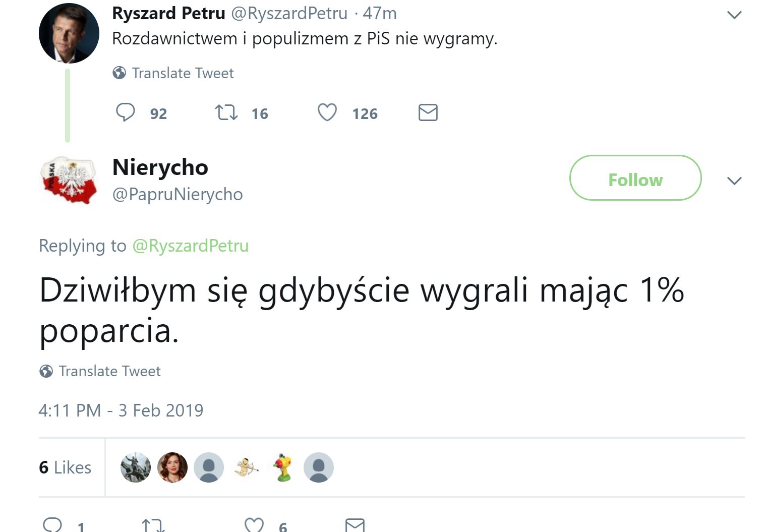Viewport: 765px width, 532px height.
Task: Click reply icon on Ryszard Petru's tweet
Action: tap(125, 112)
